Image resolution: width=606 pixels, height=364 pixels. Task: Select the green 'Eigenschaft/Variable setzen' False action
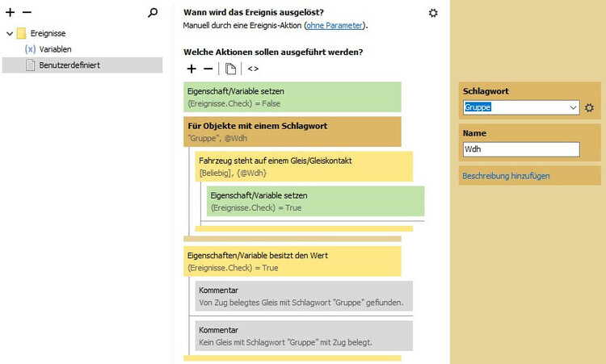[292, 97]
